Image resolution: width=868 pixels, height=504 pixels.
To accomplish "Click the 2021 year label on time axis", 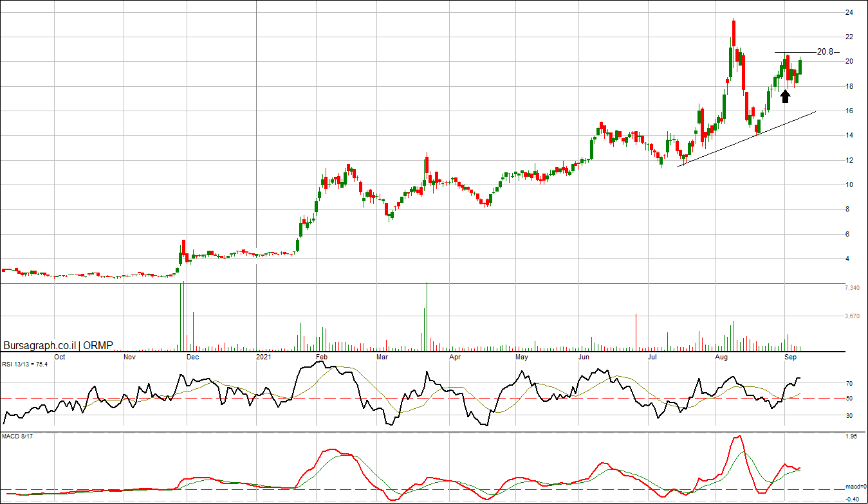I will (264, 356).
